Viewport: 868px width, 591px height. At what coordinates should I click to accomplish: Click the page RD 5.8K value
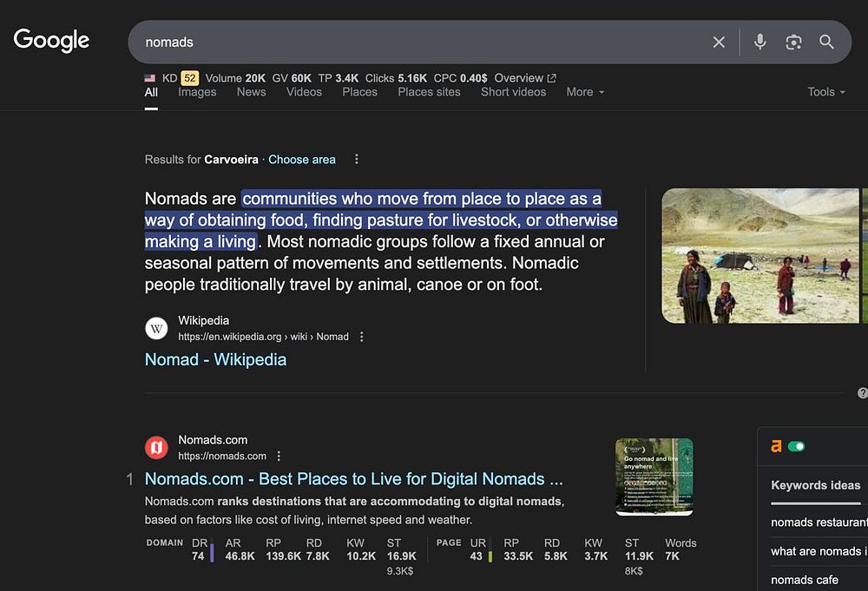556,549
